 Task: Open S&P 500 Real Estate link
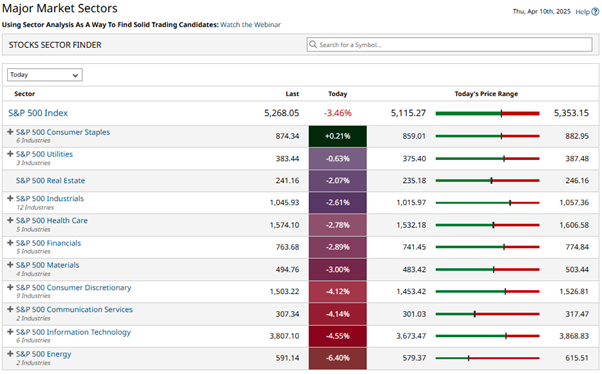(x=50, y=180)
